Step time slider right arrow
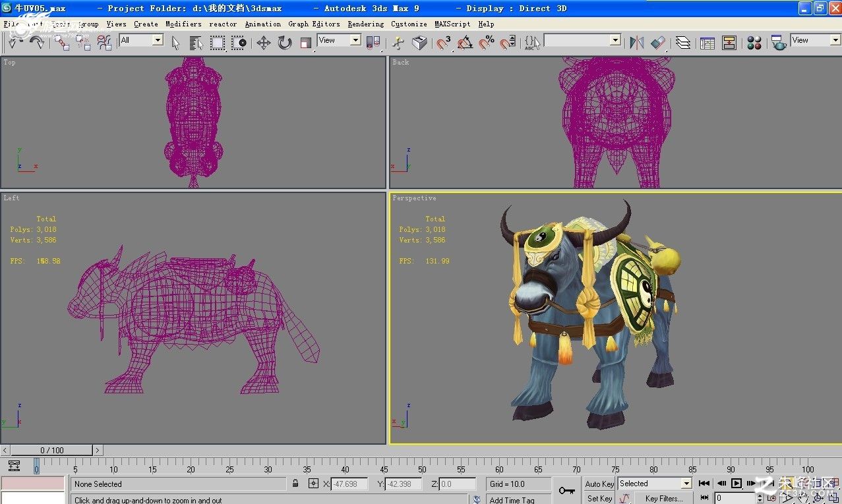This screenshot has height=504, width=842. (x=98, y=451)
